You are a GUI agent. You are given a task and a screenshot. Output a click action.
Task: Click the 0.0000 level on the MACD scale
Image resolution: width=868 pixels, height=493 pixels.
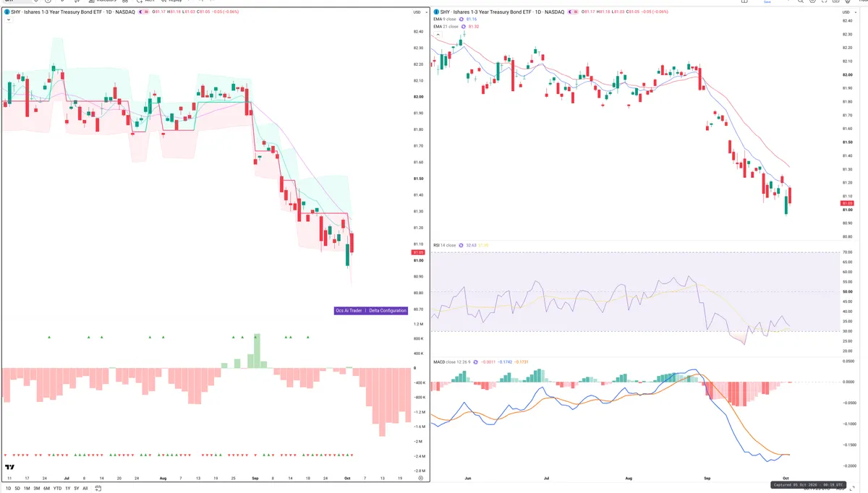tap(847, 382)
